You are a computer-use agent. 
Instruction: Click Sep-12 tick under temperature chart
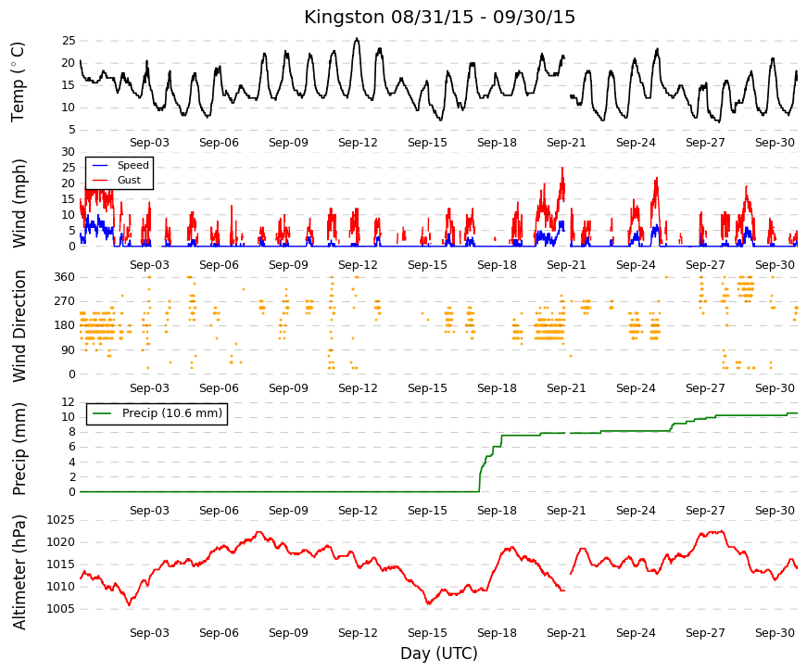tap(358, 143)
